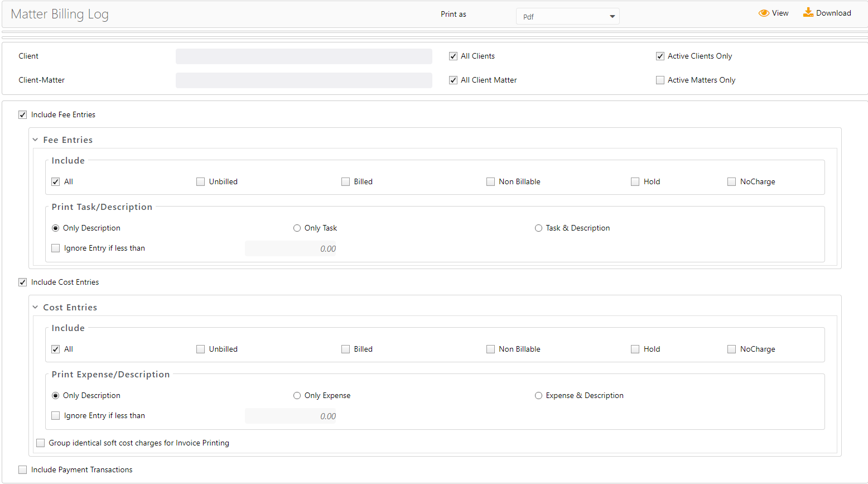Collapse the Cost Entries section
This screenshot has height=484, width=868.
click(x=35, y=308)
